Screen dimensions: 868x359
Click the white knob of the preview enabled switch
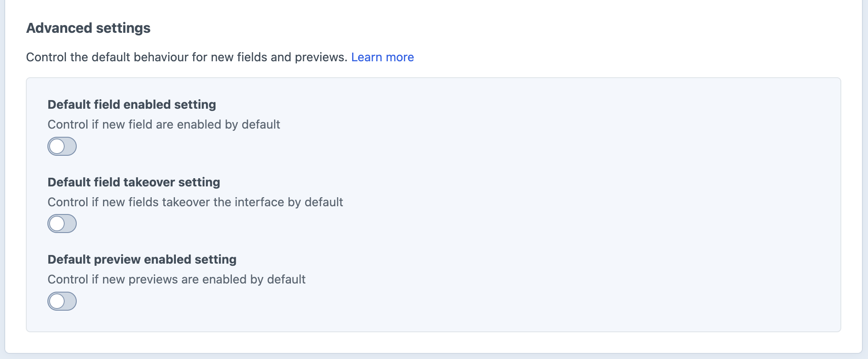[57, 301]
